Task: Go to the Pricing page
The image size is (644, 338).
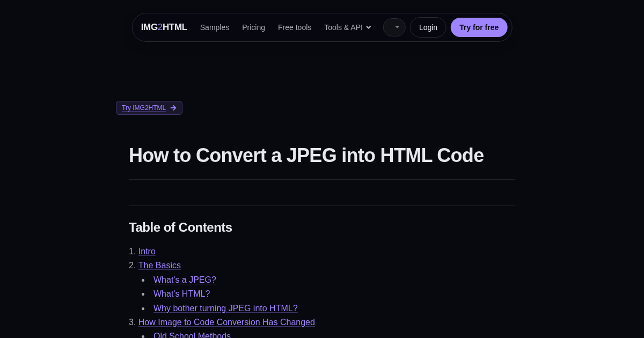Action: click(x=253, y=27)
